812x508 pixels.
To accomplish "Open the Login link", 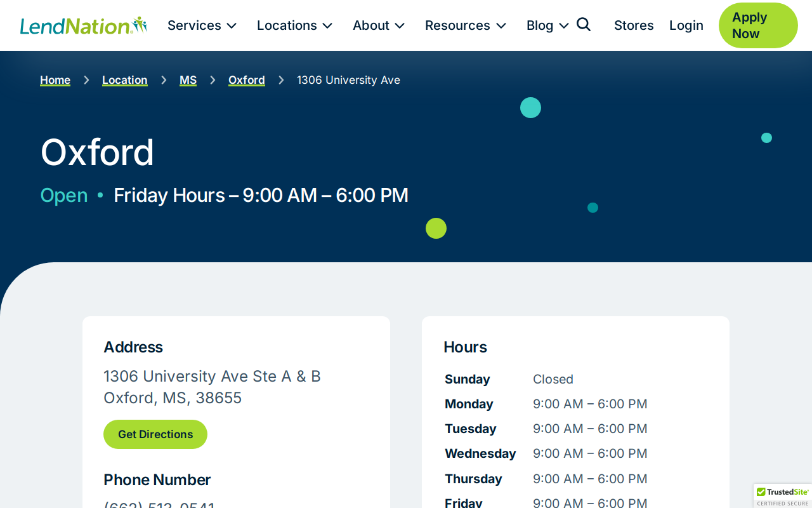I will click(x=686, y=25).
